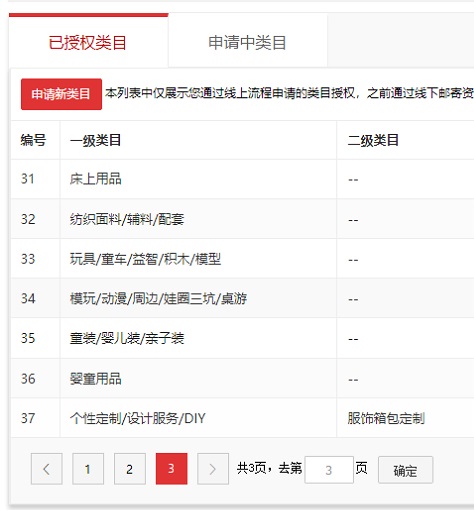The image size is (474, 510).
Task: Go to previous page arrow
Action: 47,469
